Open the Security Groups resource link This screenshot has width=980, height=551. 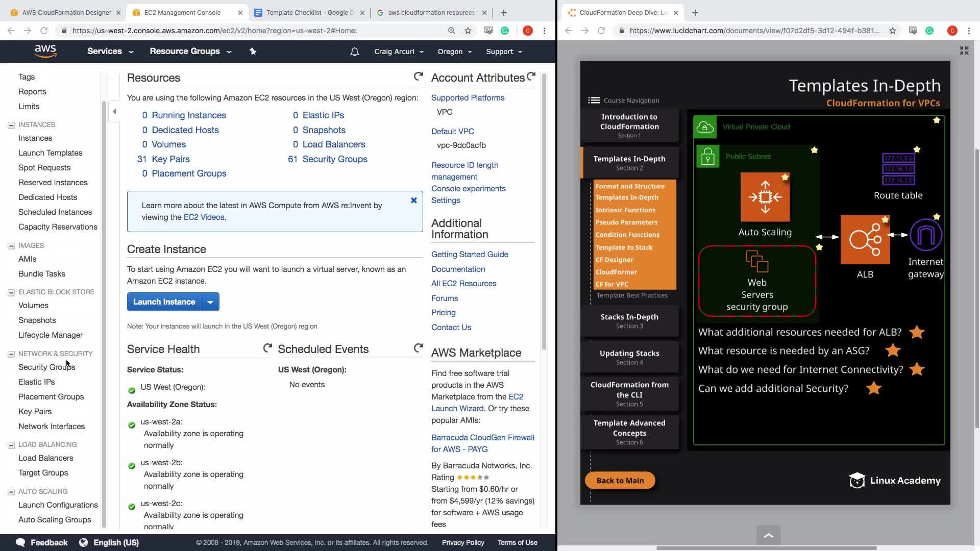click(x=334, y=159)
